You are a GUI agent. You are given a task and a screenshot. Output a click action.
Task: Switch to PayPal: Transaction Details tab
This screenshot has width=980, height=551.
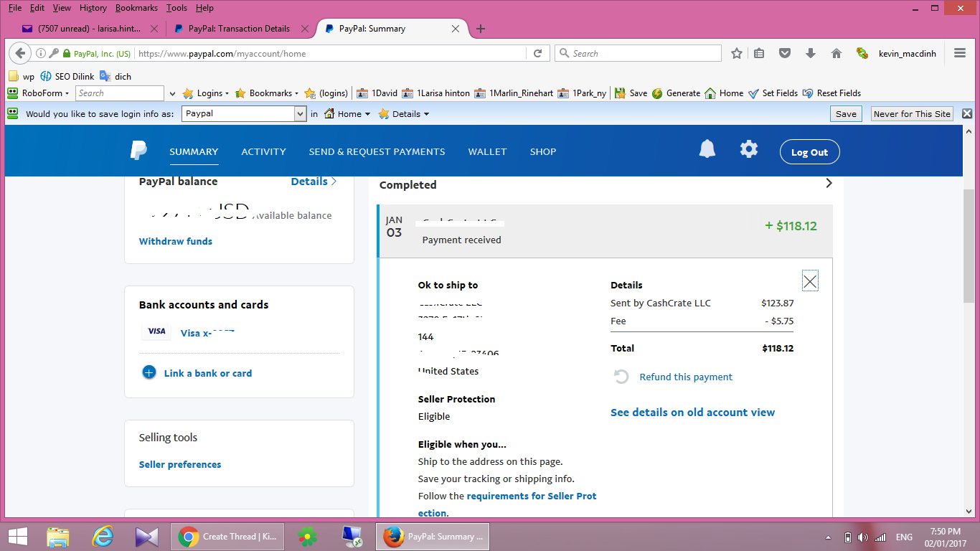[240, 29]
